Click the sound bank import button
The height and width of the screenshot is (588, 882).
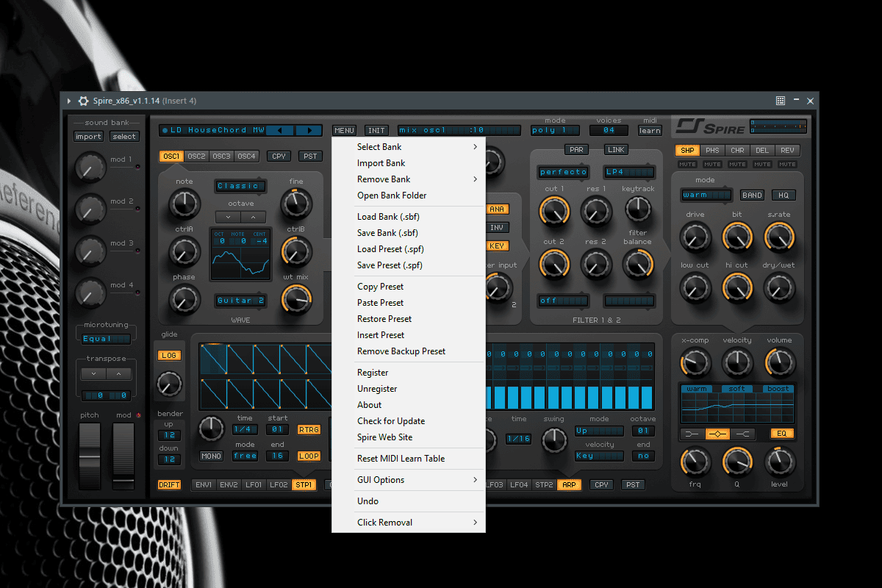88,137
